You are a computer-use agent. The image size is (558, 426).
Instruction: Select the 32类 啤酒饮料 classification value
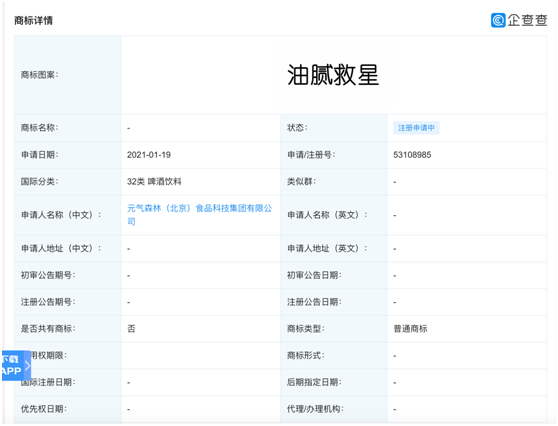[154, 182]
